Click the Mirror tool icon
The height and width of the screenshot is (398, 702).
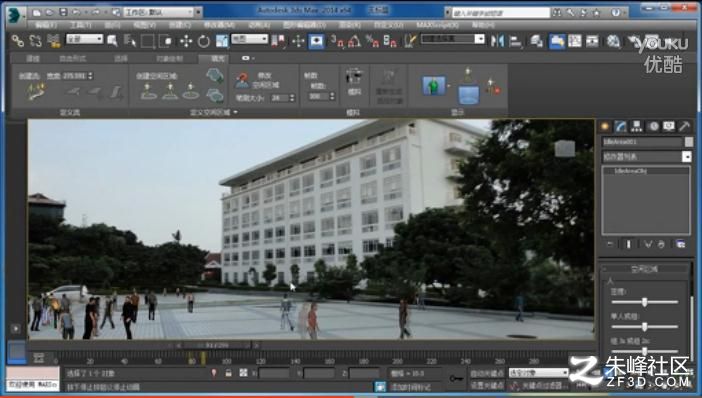tap(497, 41)
